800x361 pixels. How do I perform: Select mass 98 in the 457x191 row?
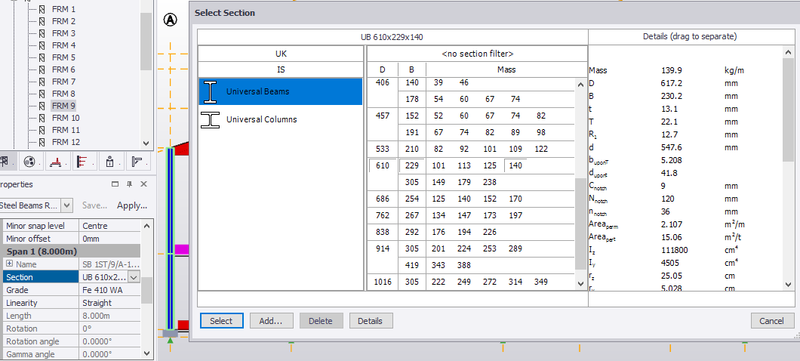click(541, 133)
